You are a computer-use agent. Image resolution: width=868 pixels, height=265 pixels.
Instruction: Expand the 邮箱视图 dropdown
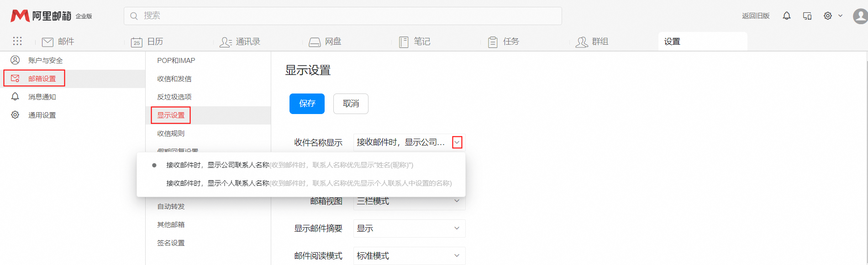(456, 201)
